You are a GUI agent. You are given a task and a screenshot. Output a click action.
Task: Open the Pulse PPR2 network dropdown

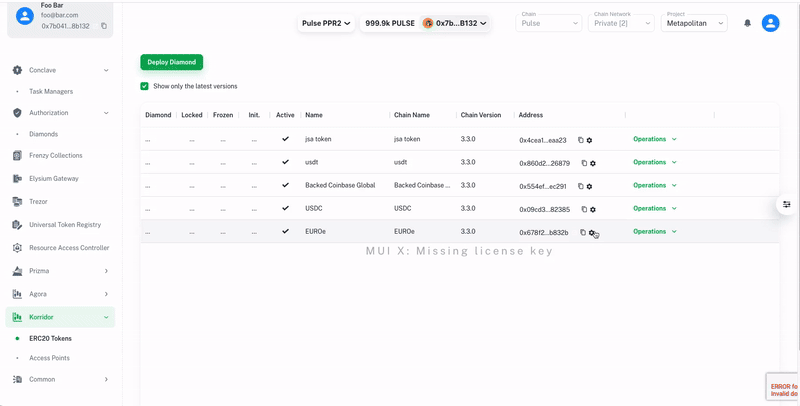(x=326, y=23)
